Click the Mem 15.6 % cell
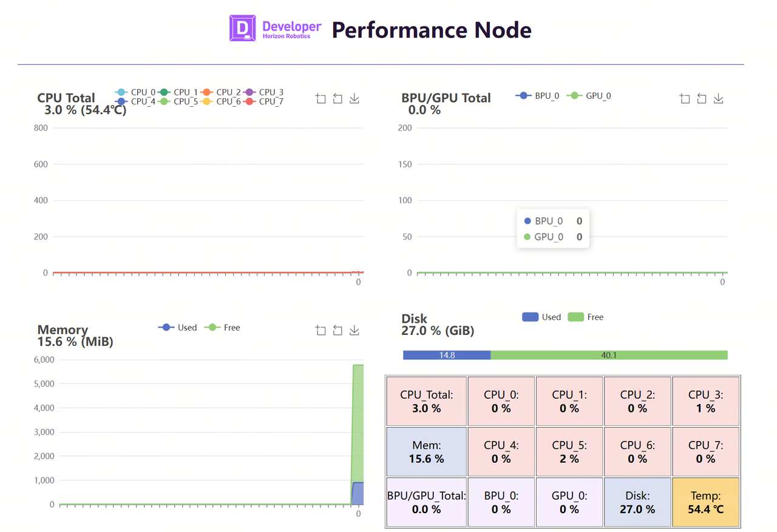The image size is (777, 532). [426, 451]
